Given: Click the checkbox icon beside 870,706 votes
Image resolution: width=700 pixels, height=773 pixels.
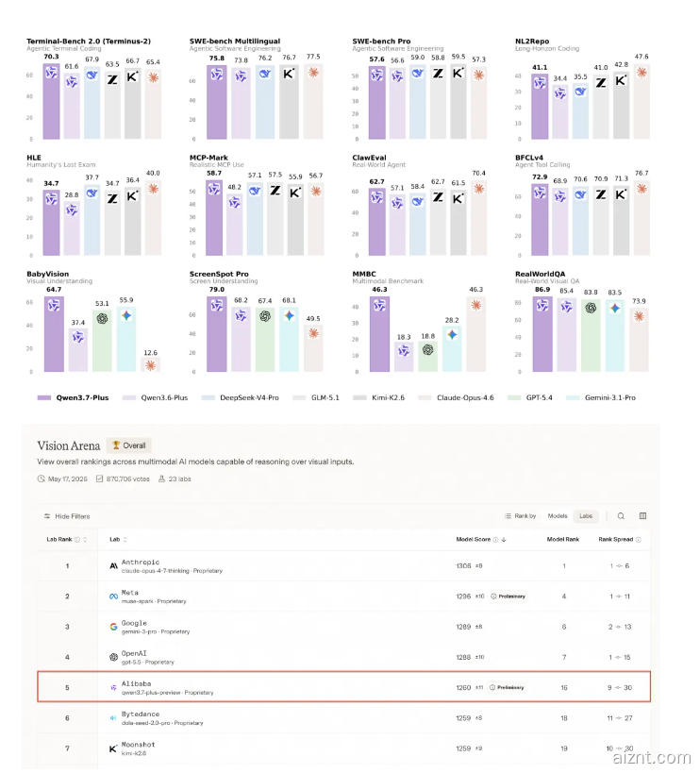Looking at the screenshot, I should pos(99,479).
